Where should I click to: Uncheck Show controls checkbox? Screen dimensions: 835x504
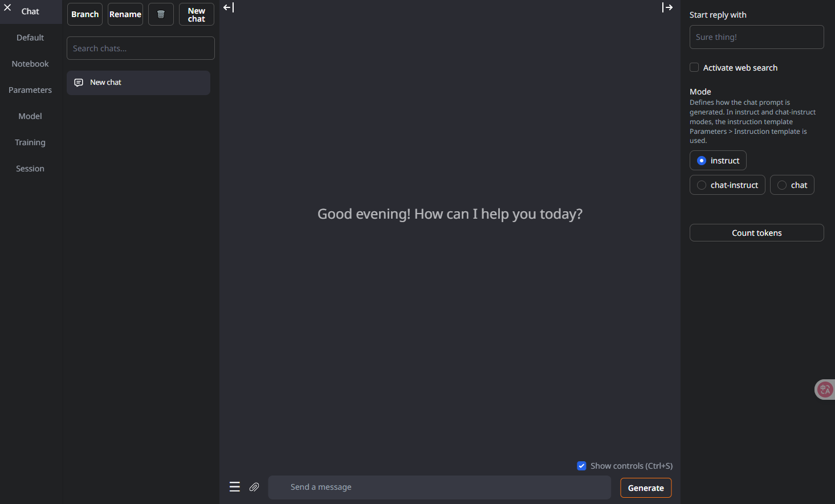tap(581, 466)
